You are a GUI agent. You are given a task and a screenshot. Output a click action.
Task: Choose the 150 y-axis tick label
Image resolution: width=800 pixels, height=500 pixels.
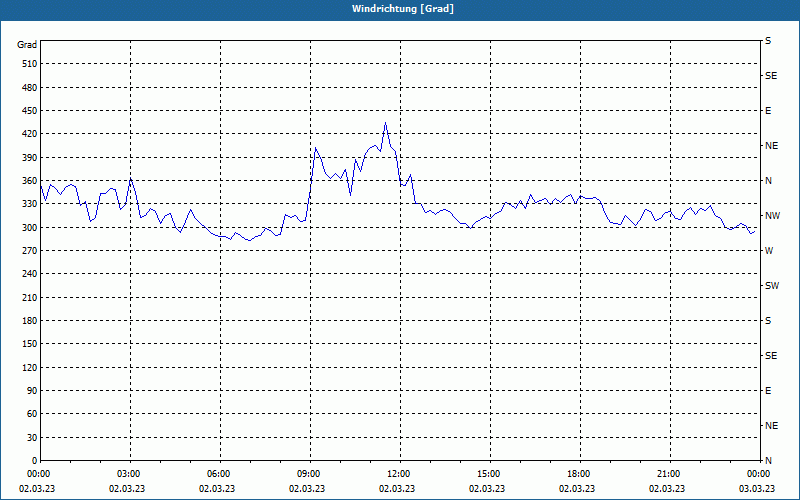[x=30, y=344]
